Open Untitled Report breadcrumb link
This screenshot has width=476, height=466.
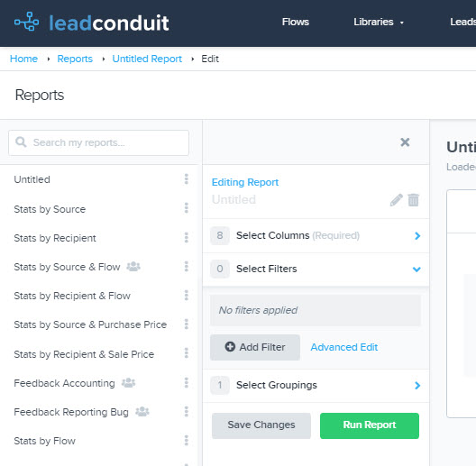click(147, 59)
